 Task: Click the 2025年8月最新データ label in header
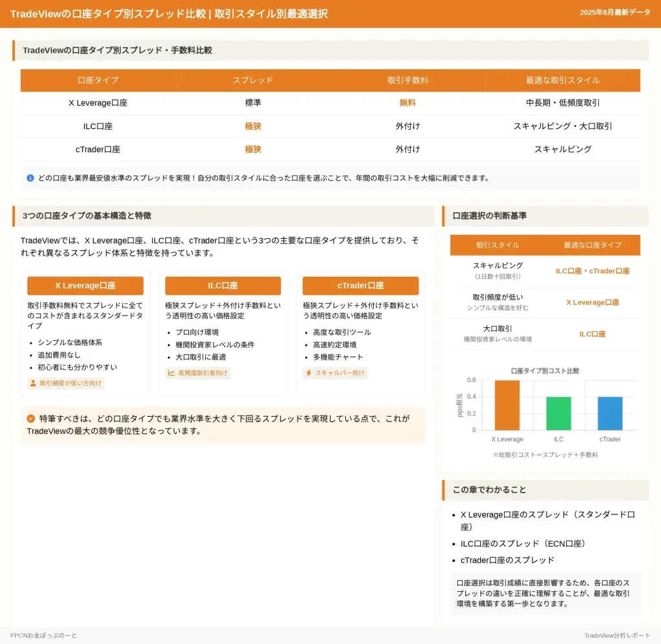click(x=615, y=13)
